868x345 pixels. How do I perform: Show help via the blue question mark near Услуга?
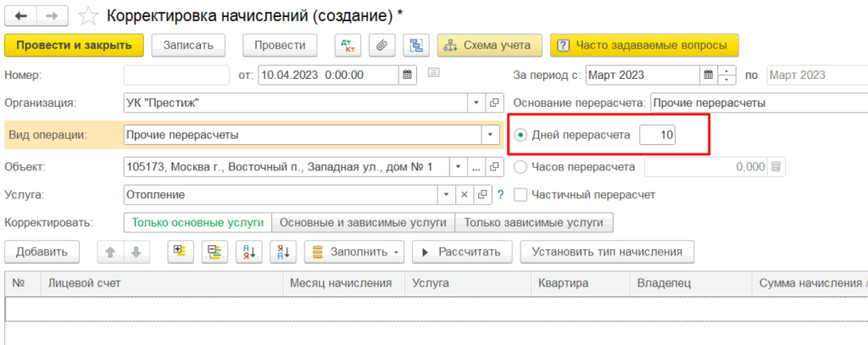click(501, 195)
